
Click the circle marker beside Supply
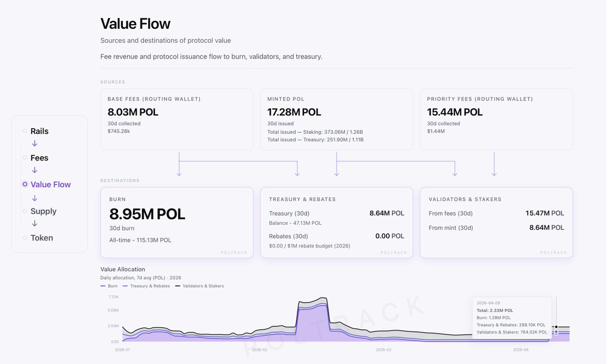[x=25, y=212]
